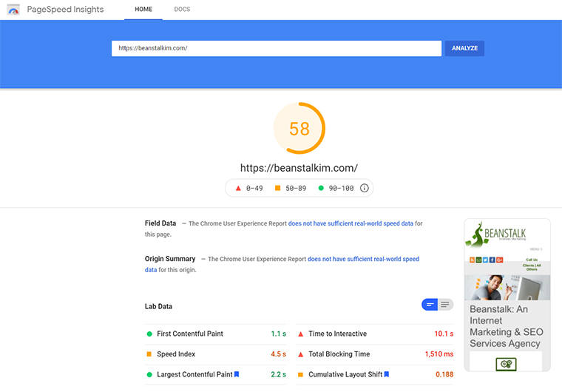Viewport: 562px width, 392px height.
Task: Click the score gauge showing 58
Action: (299, 129)
